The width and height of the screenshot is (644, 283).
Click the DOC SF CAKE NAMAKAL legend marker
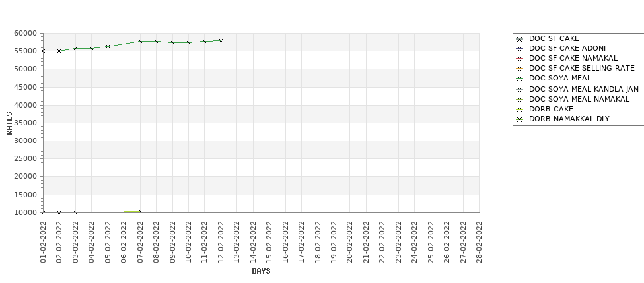(x=520, y=59)
